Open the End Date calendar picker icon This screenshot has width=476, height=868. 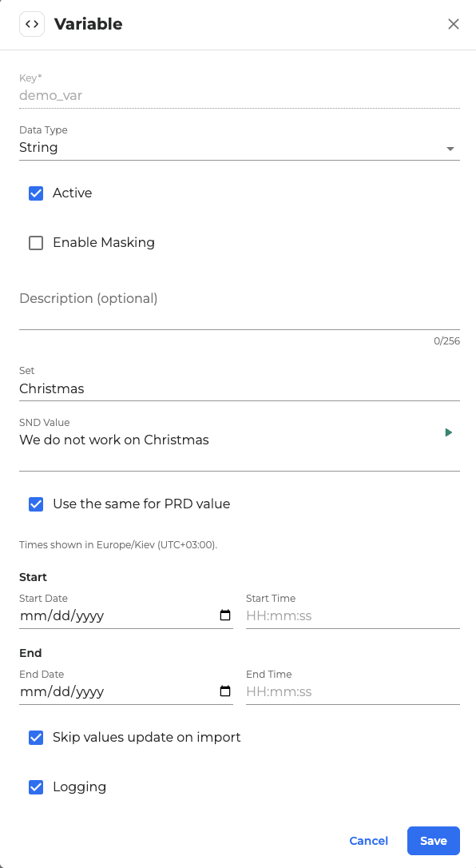(225, 691)
